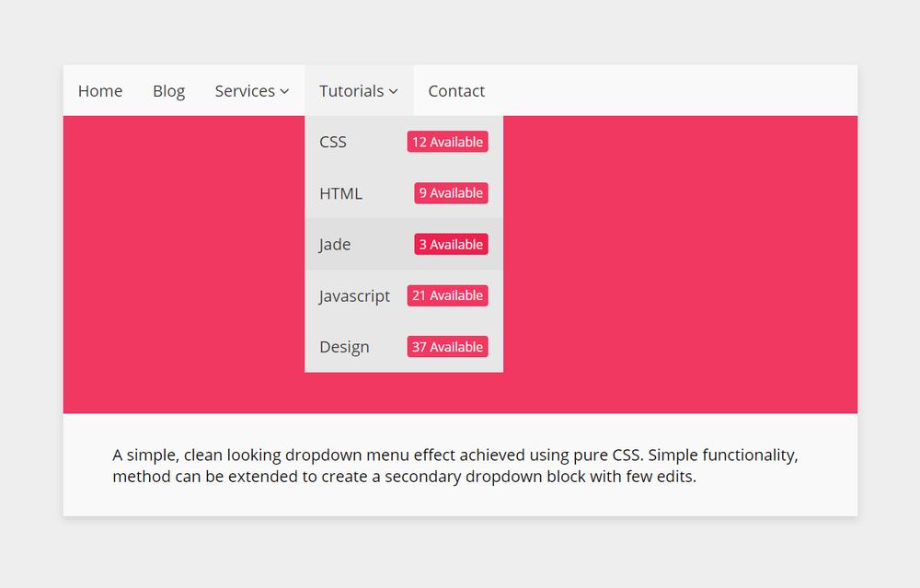Click the description paragraph about pure CSS

[x=455, y=466]
